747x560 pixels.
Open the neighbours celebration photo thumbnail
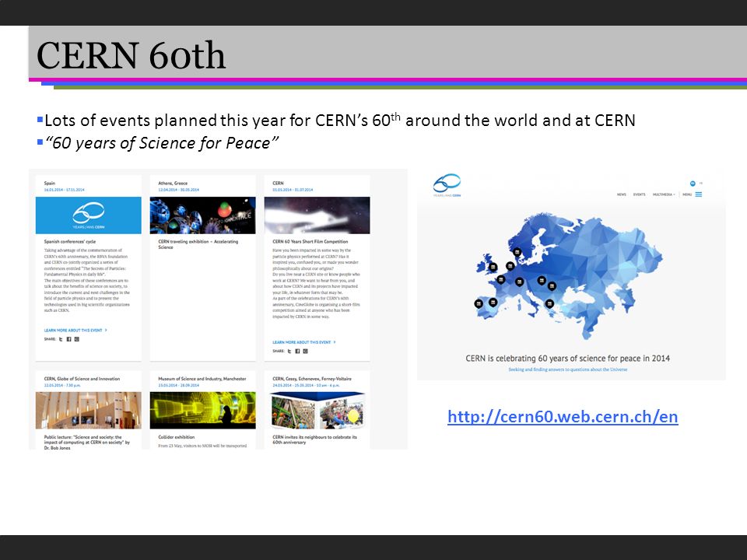[317, 411]
